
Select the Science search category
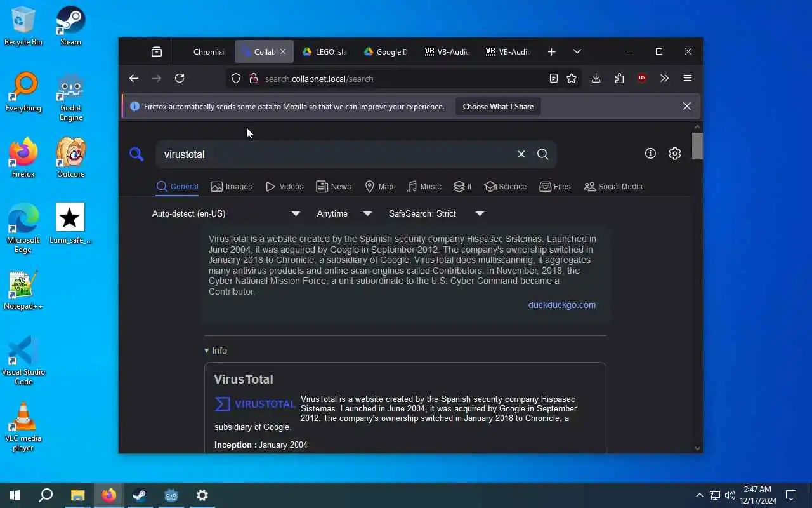pos(505,187)
